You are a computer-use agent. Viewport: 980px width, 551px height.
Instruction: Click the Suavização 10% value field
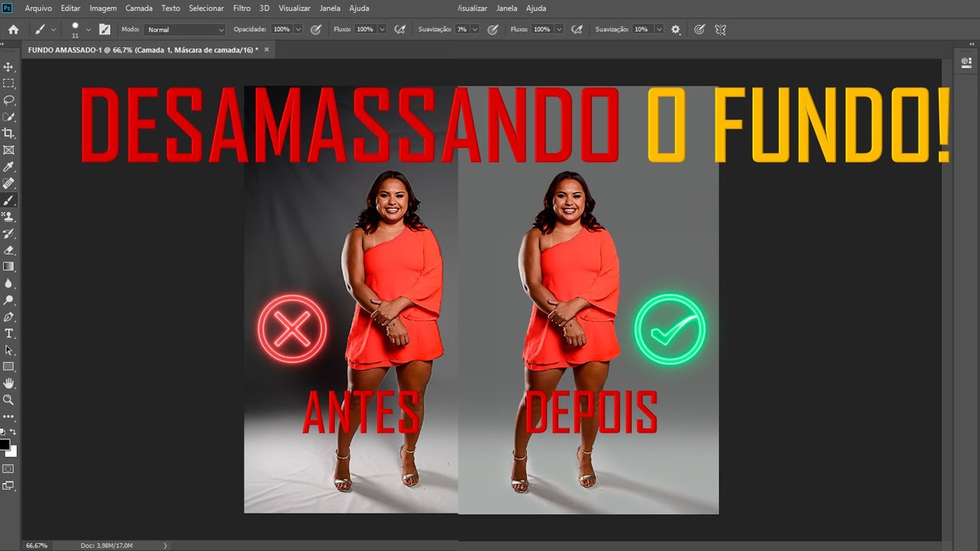(642, 29)
